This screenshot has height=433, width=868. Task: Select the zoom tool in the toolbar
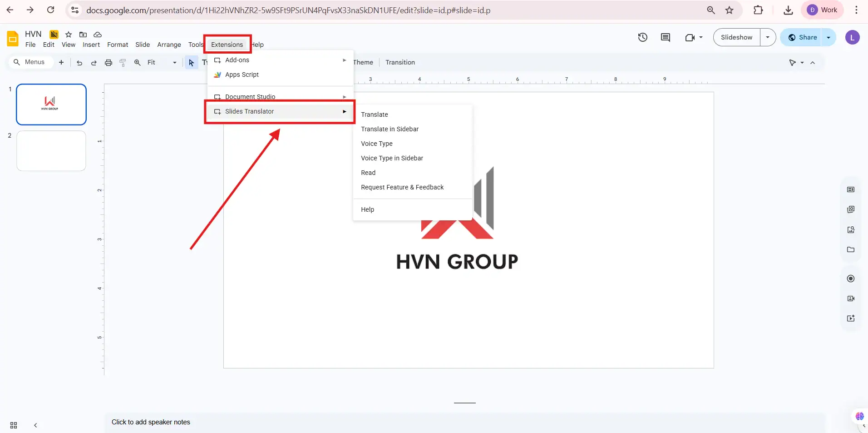pyautogui.click(x=137, y=63)
